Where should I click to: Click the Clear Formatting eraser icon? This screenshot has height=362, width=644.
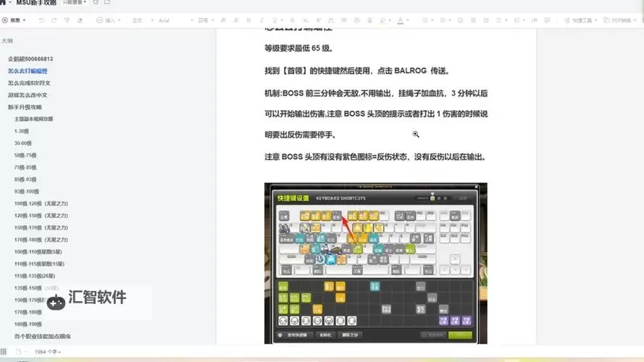pos(80,20)
